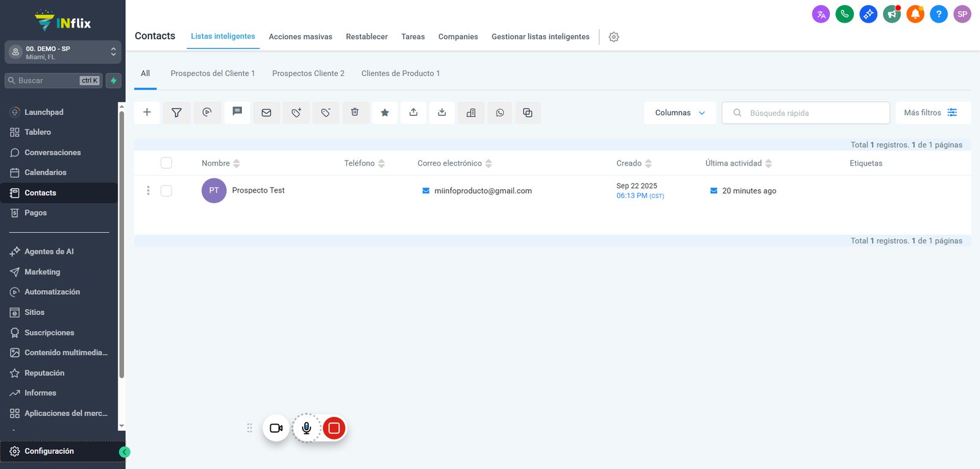
Task: Click the download import toolbar icon
Action: point(442,113)
